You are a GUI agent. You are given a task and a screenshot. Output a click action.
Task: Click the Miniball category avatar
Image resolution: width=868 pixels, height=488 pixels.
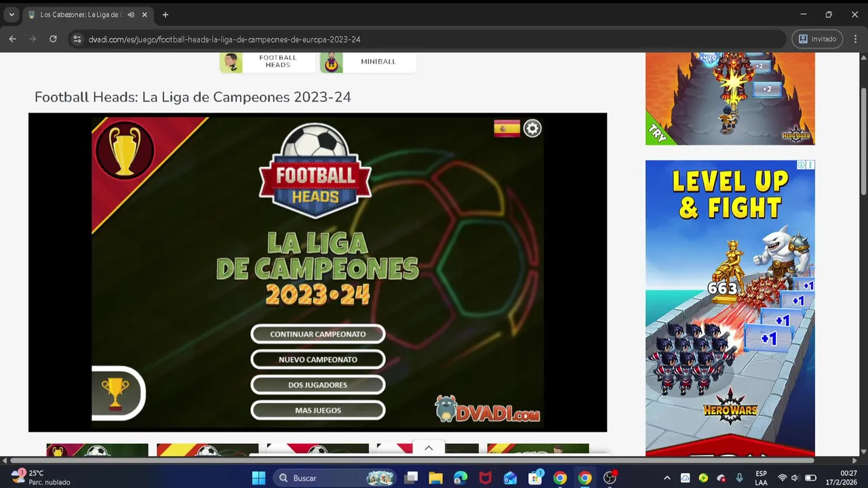pyautogui.click(x=332, y=62)
